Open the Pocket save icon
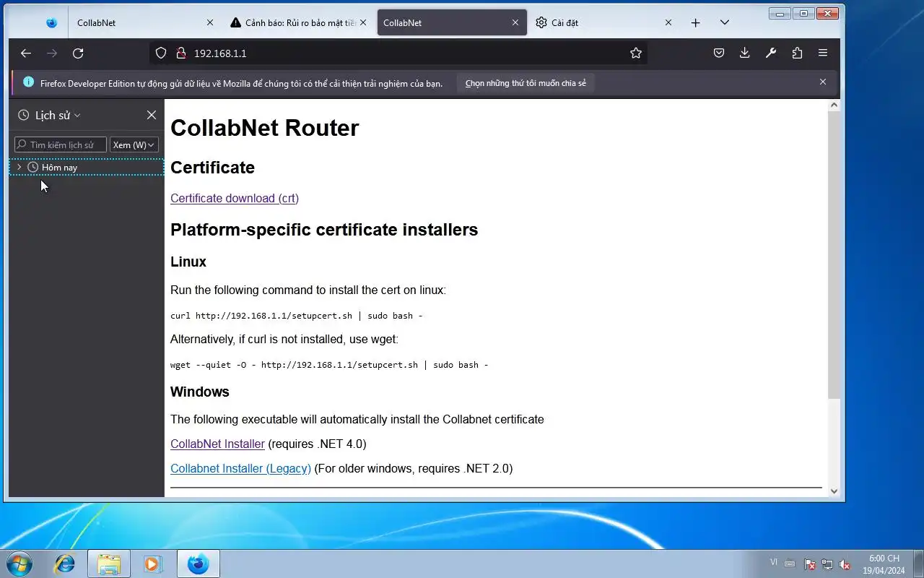The image size is (924, 578). (719, 53)
